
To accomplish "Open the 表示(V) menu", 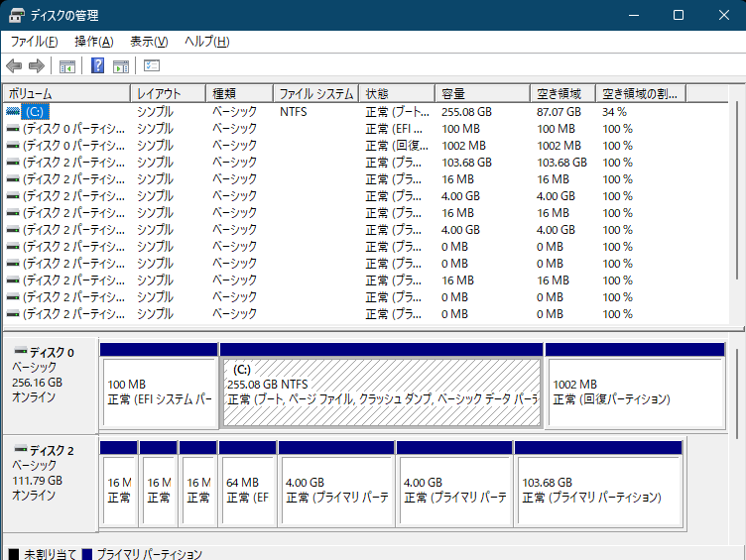I will click(149, 42).
